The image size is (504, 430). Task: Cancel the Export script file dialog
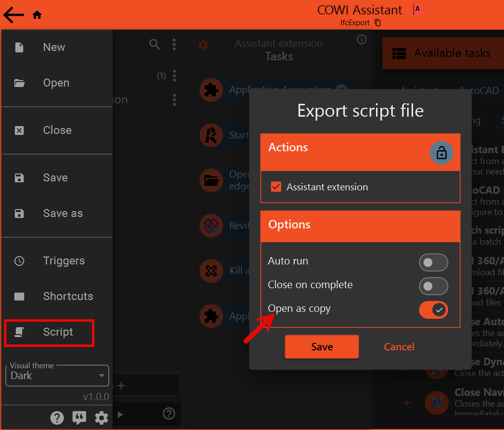[399, 346]
